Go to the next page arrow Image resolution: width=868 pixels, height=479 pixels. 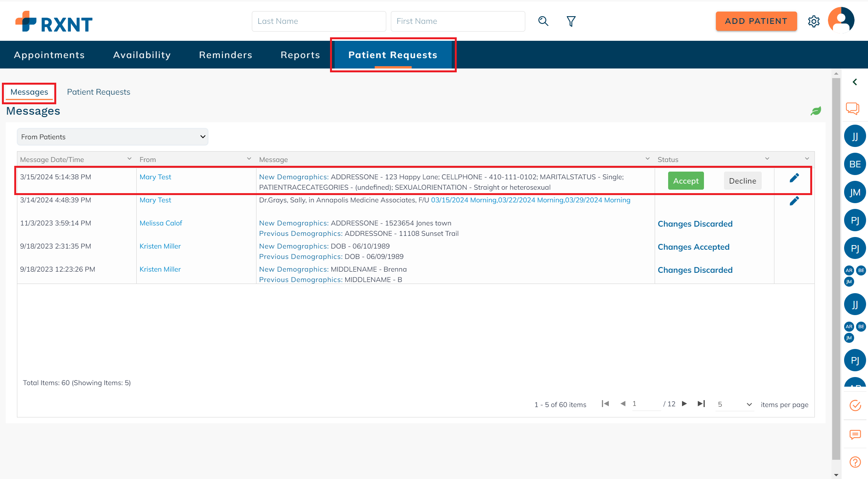click(684, 404)
